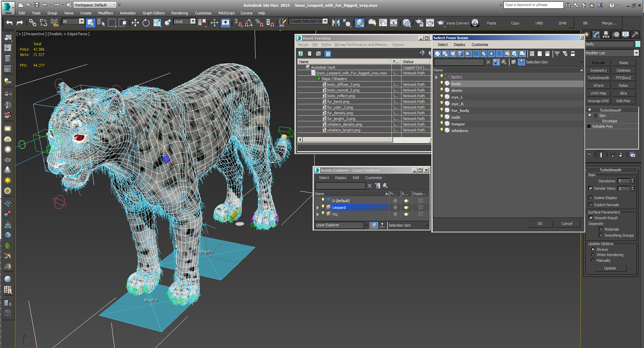Click table view icon in Asset Tracking
The image size is (644, 348).
tap(328, 54)
